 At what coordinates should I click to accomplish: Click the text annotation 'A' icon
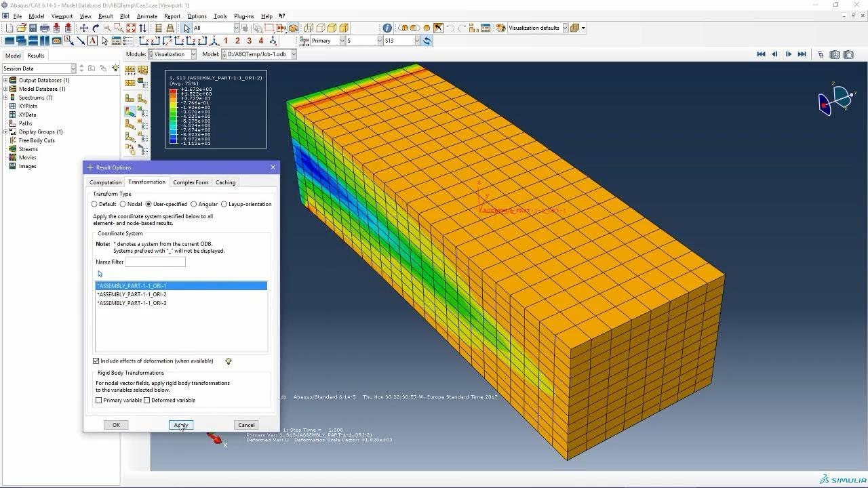(x=93, y=41)
